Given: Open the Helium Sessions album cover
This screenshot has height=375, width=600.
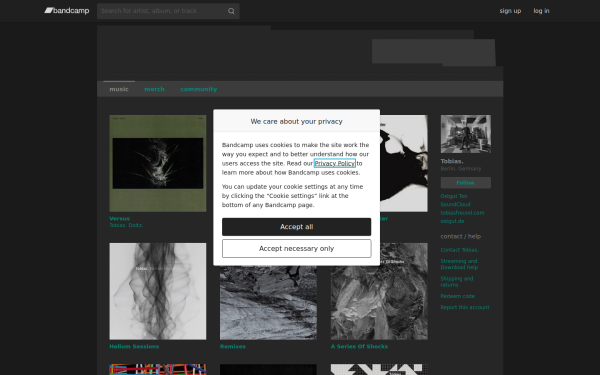Looking at the screenshot, I should pos(158,291).
